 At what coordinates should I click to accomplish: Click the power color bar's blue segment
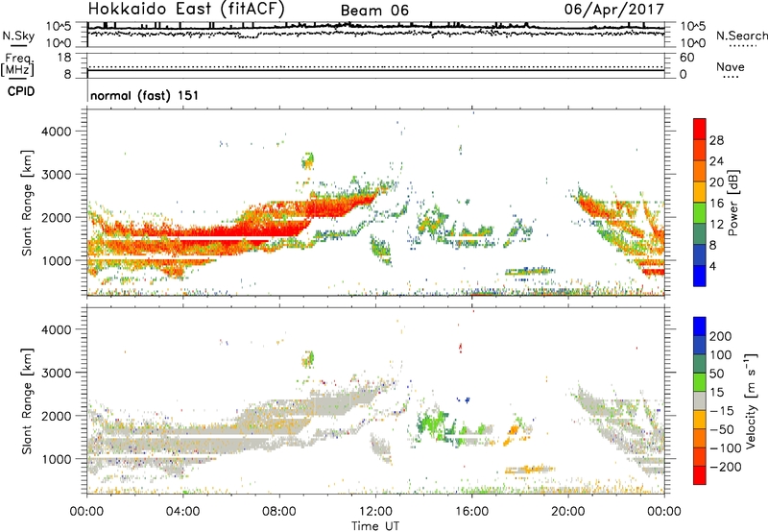point(700,276)
